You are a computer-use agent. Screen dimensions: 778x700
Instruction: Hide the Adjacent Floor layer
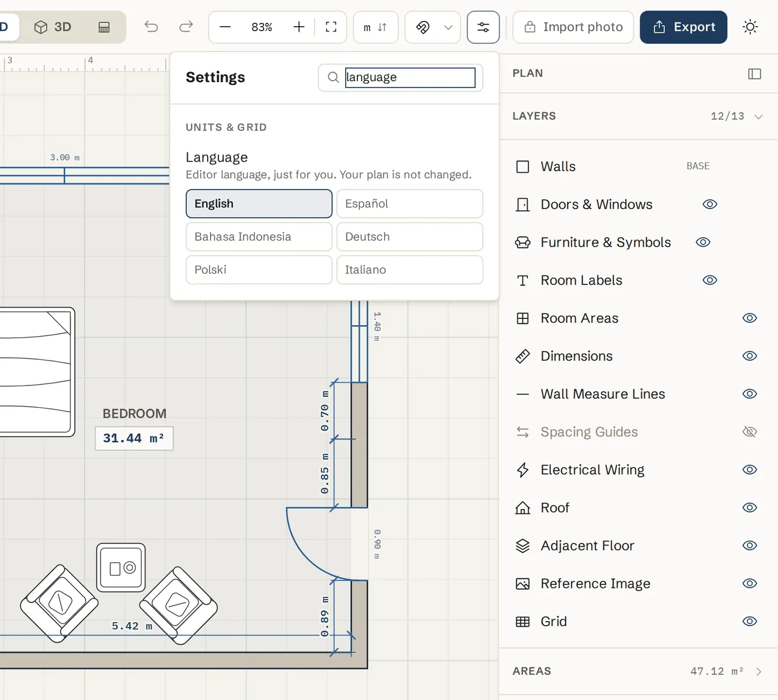(750, 546)
